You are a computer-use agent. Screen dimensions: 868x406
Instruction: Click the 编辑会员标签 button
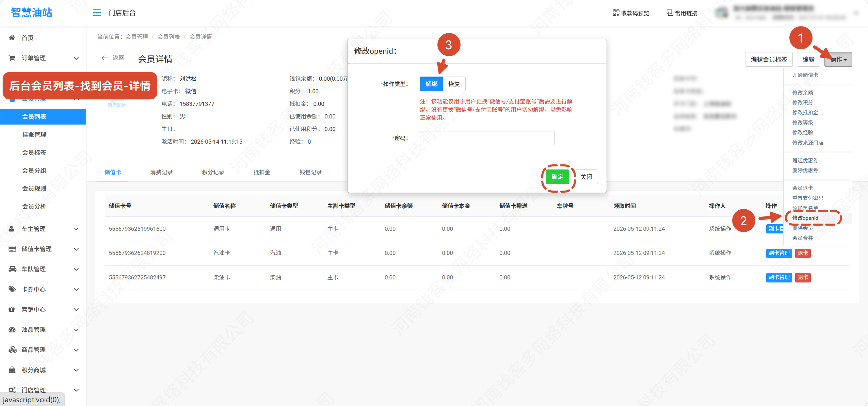coord(769,59)
